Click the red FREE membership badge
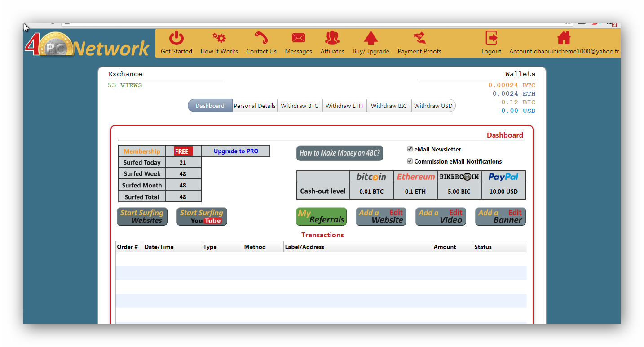 tap(183, 151)
